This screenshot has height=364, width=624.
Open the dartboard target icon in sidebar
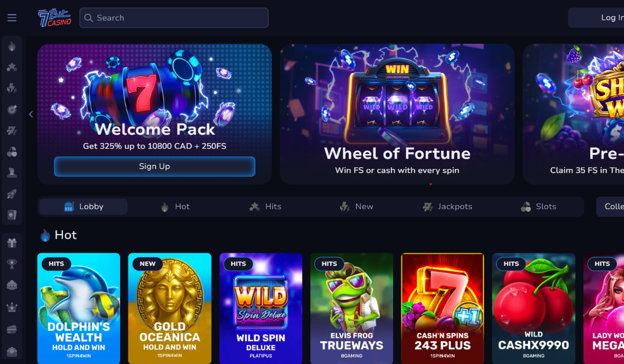(12, 109)
